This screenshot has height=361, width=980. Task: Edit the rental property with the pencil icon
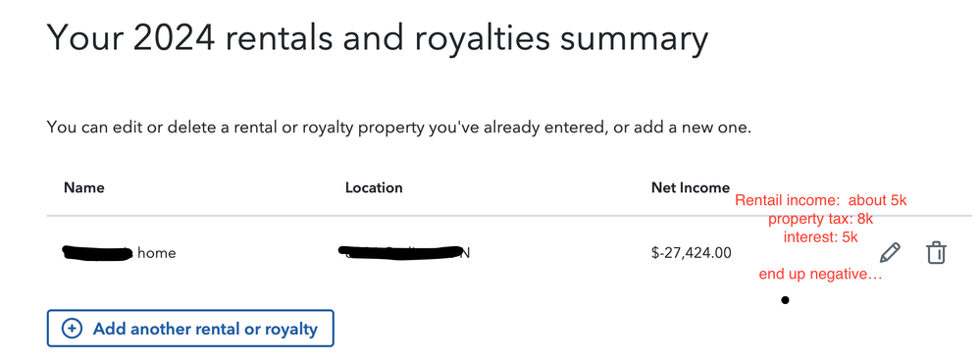tap(890, 253)
